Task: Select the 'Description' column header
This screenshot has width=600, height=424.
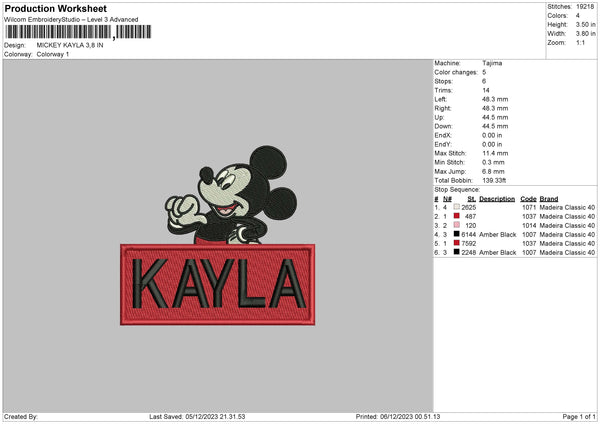Action: click(x=497, y=199)
